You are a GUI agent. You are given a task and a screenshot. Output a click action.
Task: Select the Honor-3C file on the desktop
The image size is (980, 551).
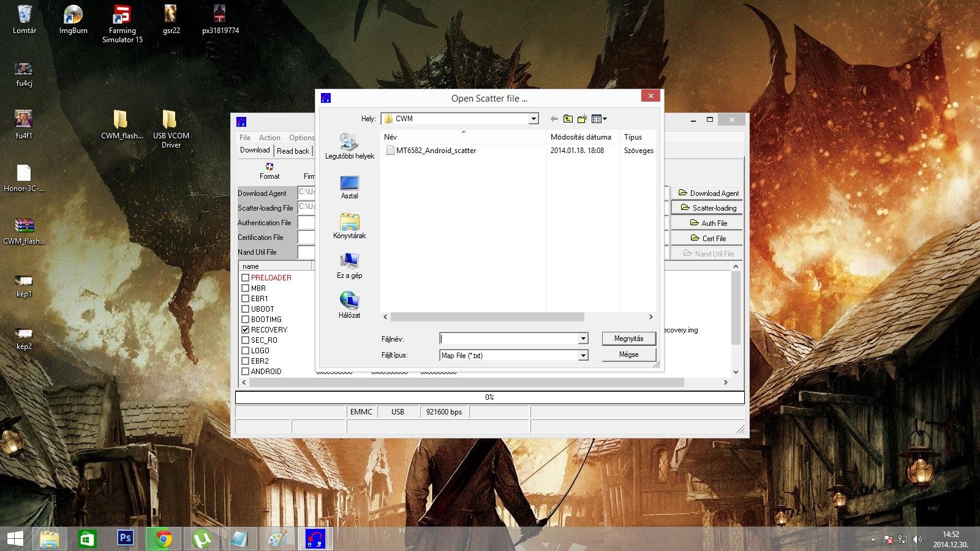[x=24, y=178]
